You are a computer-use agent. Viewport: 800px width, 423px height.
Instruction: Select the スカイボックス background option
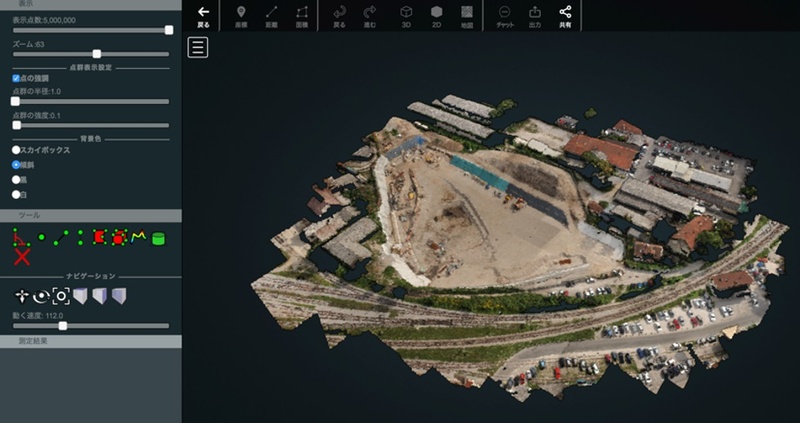point(16,150)
